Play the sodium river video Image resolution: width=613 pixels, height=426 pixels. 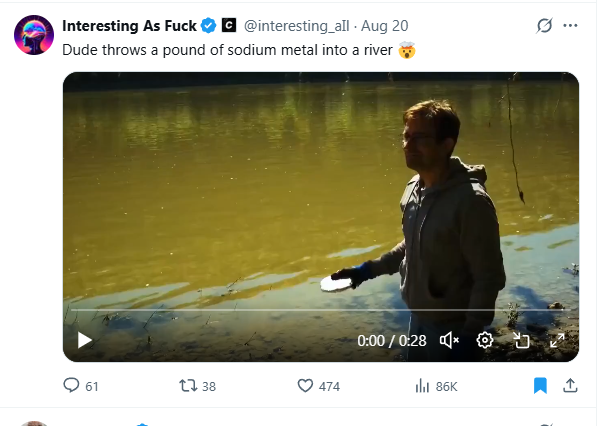85,340
